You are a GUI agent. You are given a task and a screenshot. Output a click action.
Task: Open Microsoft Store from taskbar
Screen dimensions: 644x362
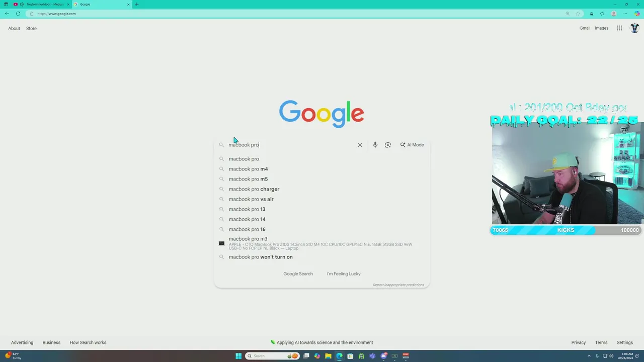(350, 356)
